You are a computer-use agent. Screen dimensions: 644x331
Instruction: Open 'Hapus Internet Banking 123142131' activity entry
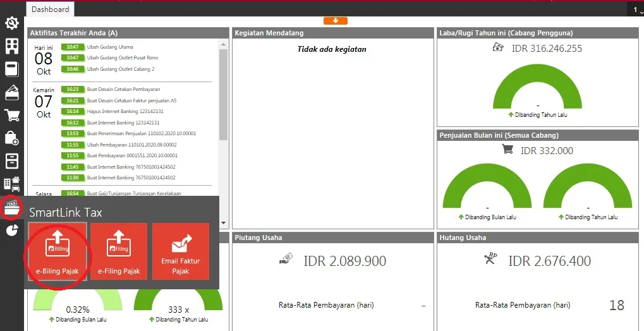[125, 111]
